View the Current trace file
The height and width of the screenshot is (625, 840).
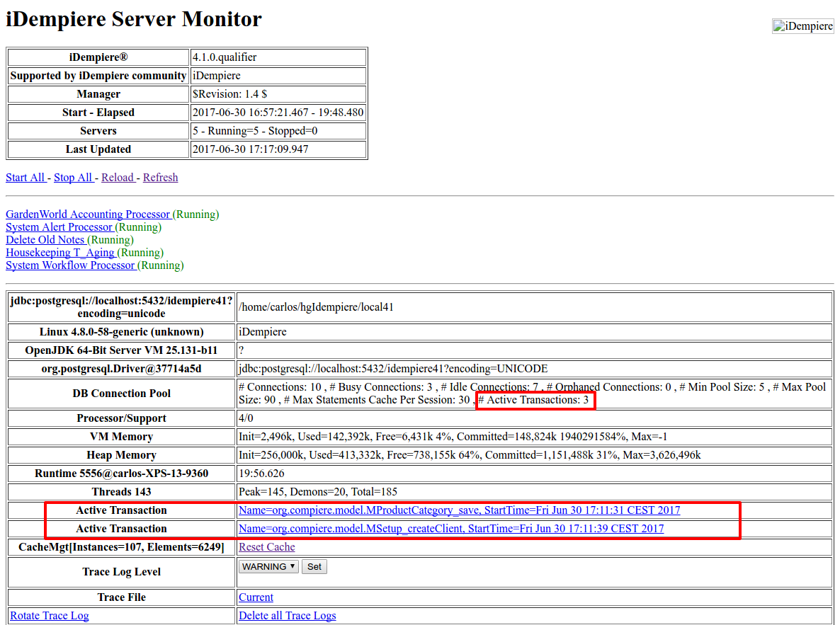pos(256,597)
